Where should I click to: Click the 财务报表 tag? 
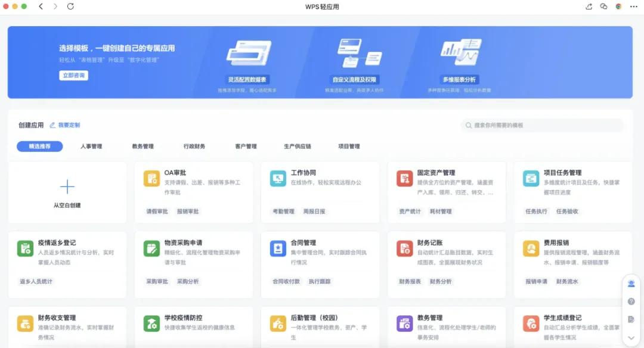(410, 281)
